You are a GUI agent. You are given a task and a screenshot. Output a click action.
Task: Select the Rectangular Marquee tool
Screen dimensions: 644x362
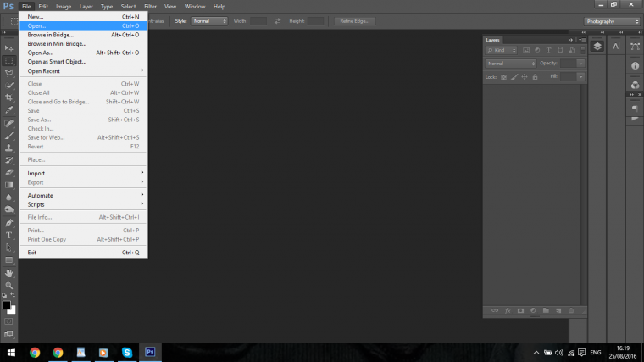8,61
